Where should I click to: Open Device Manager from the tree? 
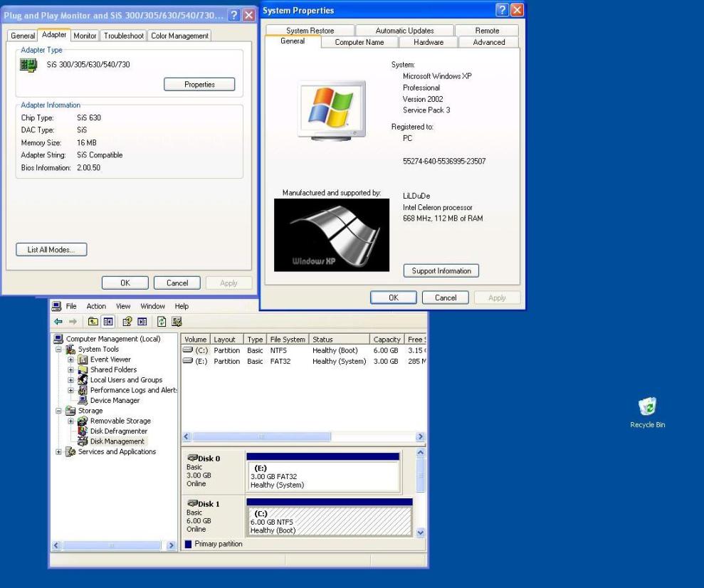pyautogui.click(x=114, y=400)
